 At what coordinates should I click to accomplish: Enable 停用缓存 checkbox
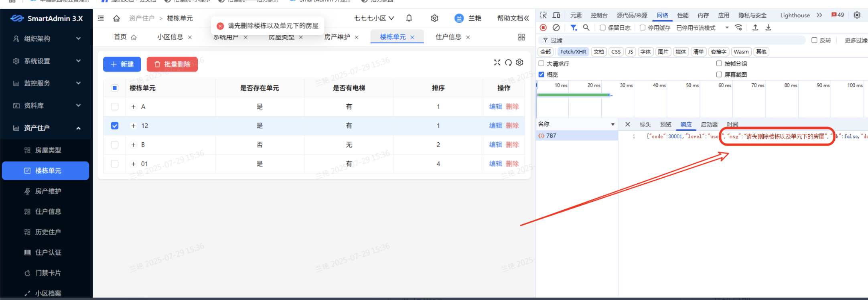click(x=643, y=28)
